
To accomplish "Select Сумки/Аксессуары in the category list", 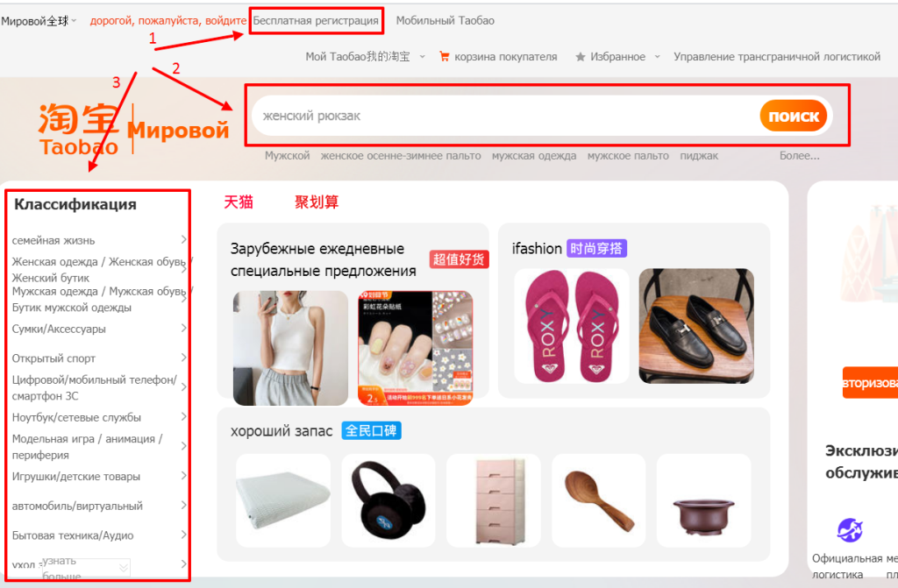I will tap(59, 329).
